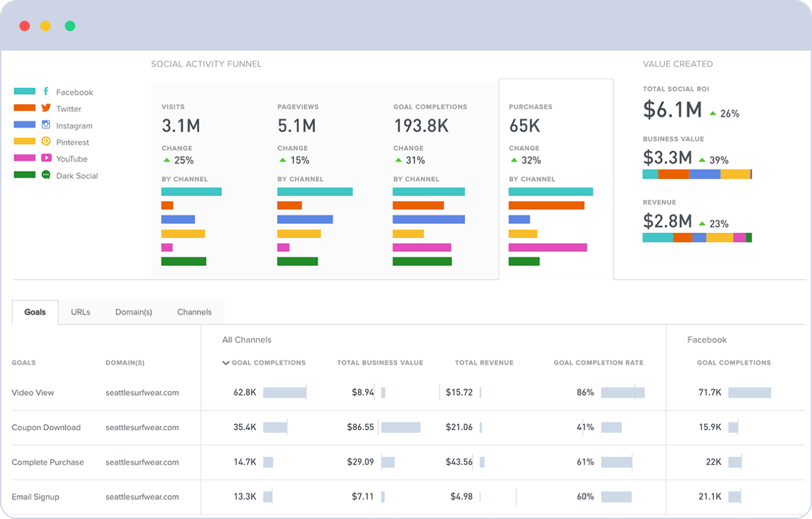Viewport: 812px width, 519px height.
Task: Select the YouTube play icon
Action: pyautogui.click(x=46, y=158)
